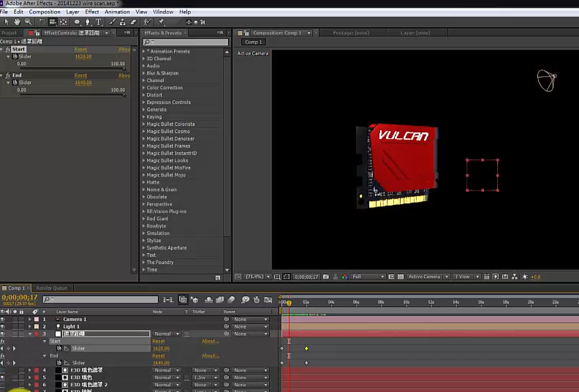Screen dimensions: 579x392
Task: Adjust the End slider track in Effect Controls
Action: 73,95
